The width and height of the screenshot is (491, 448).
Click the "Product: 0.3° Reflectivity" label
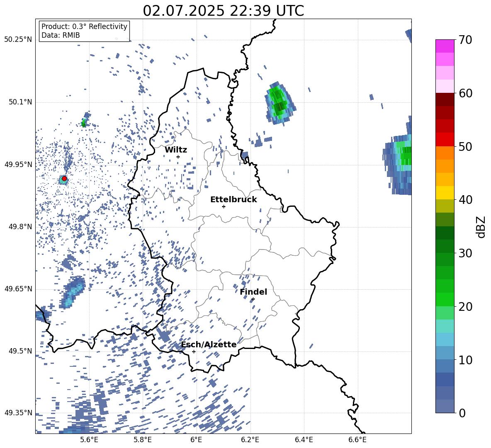click(84, 27)
